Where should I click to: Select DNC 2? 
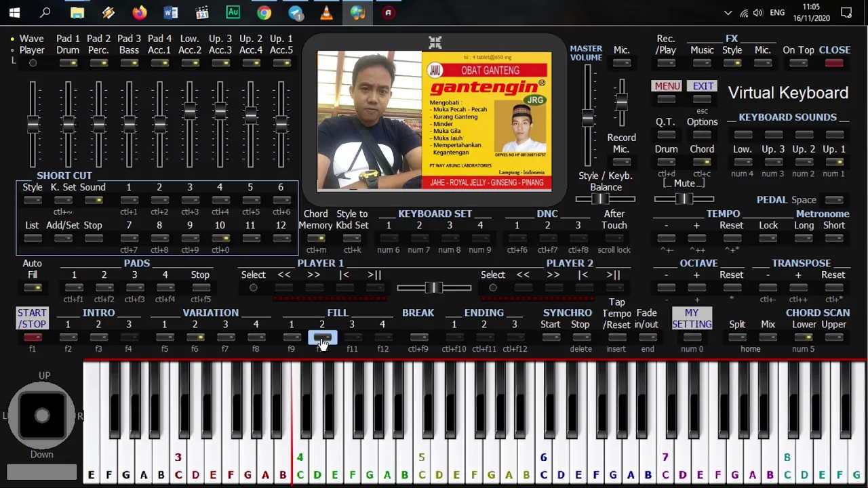(547, 239)
